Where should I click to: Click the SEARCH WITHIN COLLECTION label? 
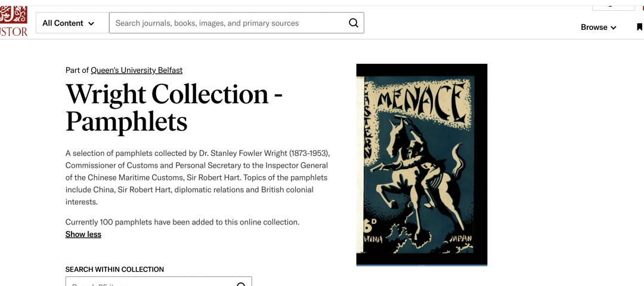pyautogui.click(x=114, y=270)
